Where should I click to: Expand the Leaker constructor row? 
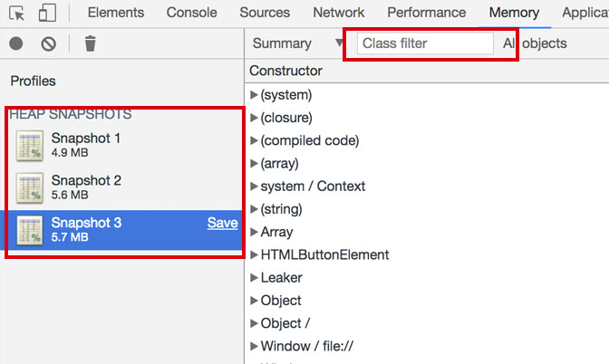click(255, 278)
